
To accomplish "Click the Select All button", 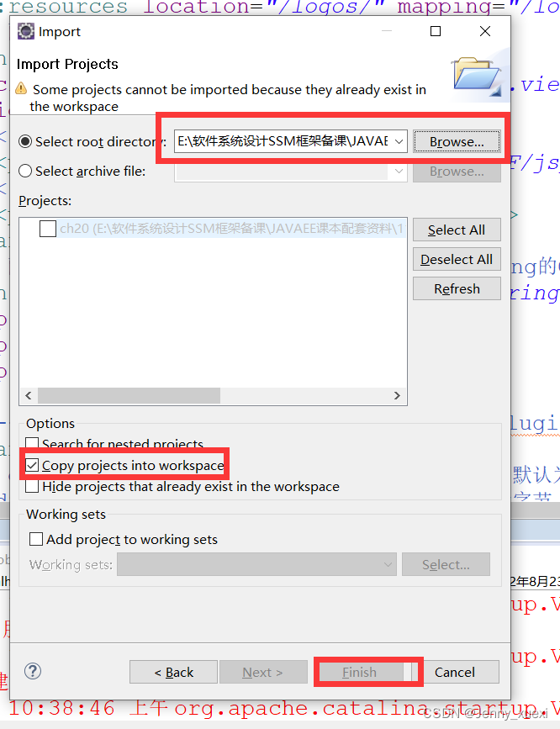I will point(457,230).
